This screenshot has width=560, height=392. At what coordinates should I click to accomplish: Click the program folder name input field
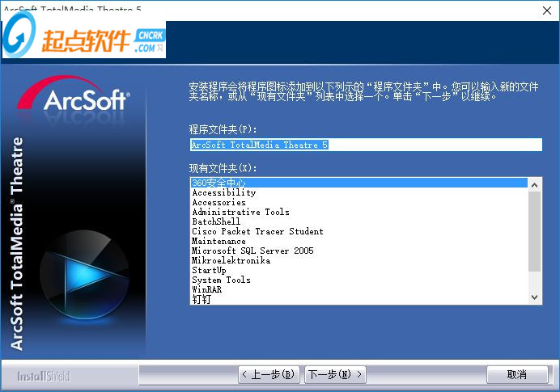(366, 145)
